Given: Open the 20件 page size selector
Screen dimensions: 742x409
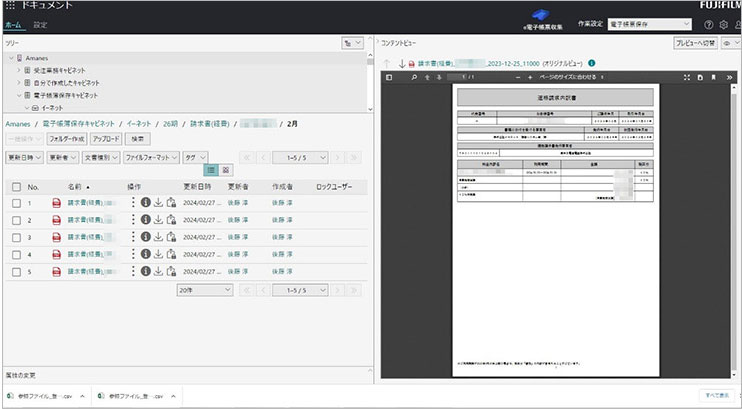Looking at the screenshot, I should (x=204, y=289).
